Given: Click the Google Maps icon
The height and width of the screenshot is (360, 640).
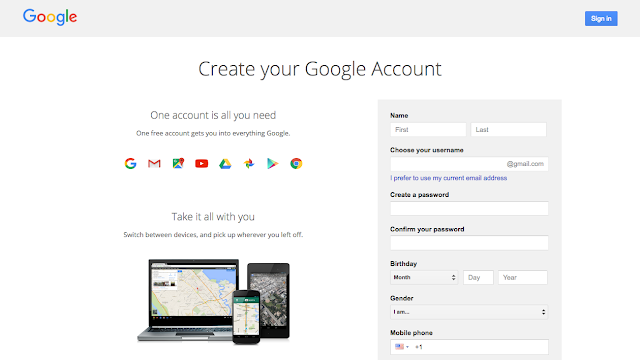Looking at the screenshot, I should (178, 163).
